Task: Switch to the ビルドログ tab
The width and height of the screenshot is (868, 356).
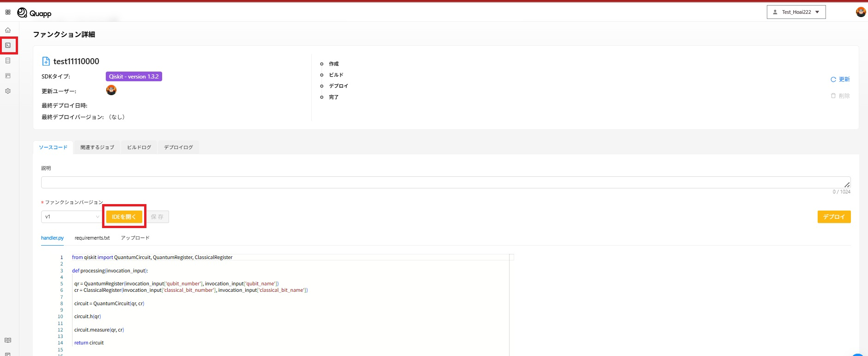Action: [x=139, y=147]
